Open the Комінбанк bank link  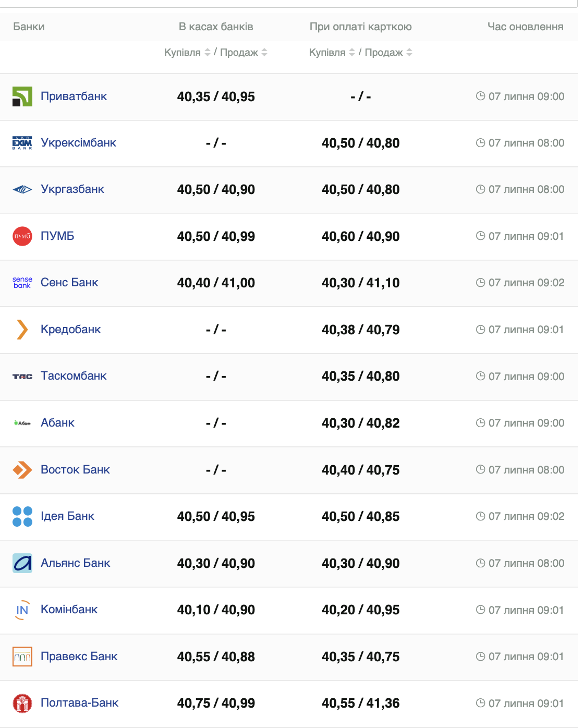(69, 610)
